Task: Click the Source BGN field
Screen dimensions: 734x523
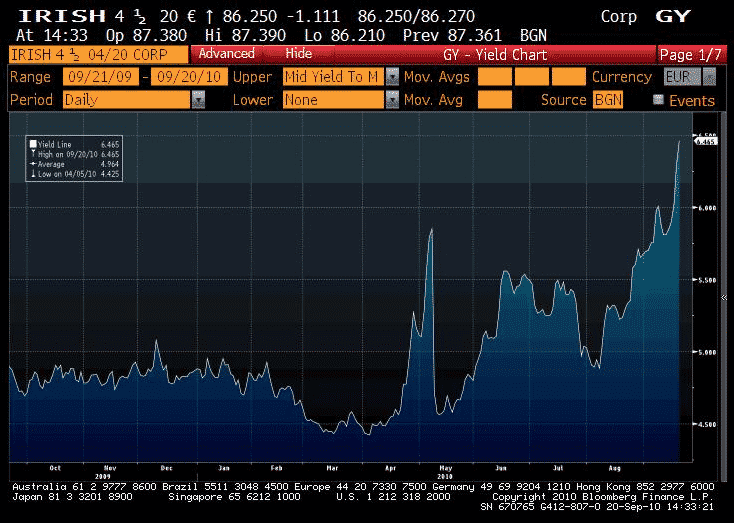Action: pos(607,100)
